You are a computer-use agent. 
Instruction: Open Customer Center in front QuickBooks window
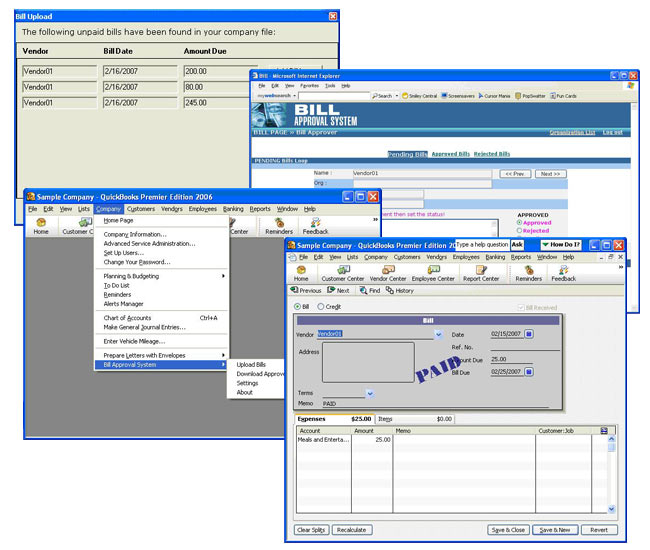pyautogui.click(x=342, y=274)
